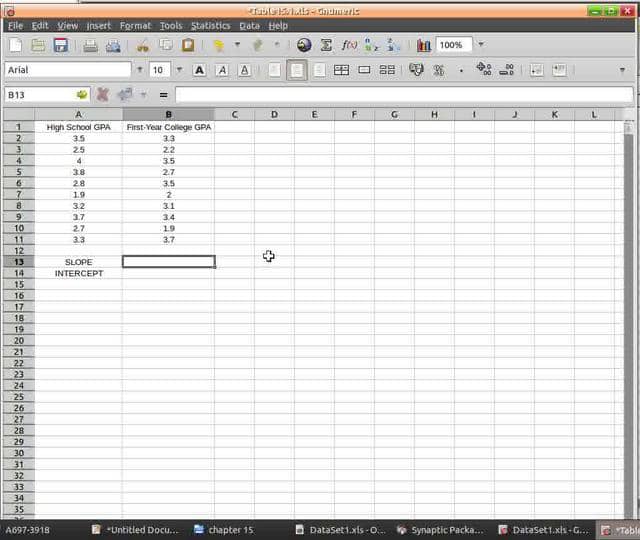The height and width of the screenshot is (540, 640).
Task: Expand font name dropdown arrow
Action: pos(140,70)
